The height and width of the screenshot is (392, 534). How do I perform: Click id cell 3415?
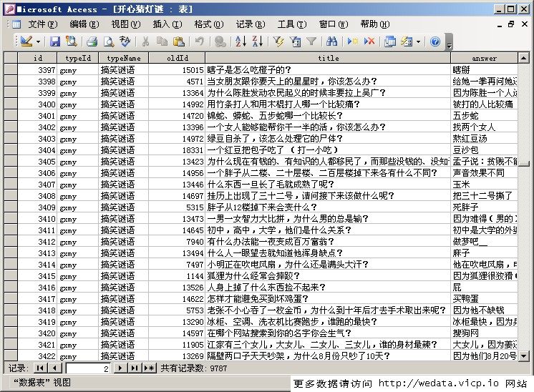(x=37, y=276)
